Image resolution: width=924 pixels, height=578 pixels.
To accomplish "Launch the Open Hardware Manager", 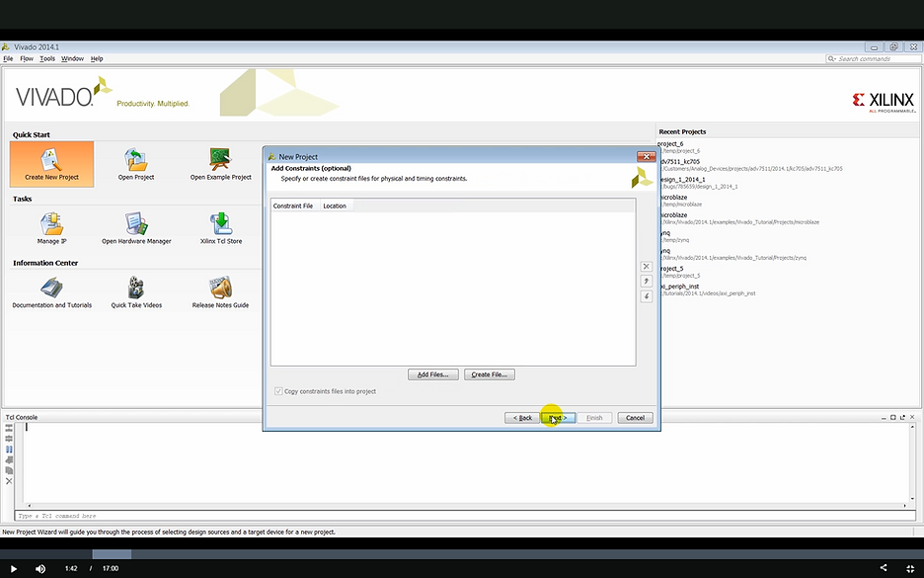I will [136, 224].
